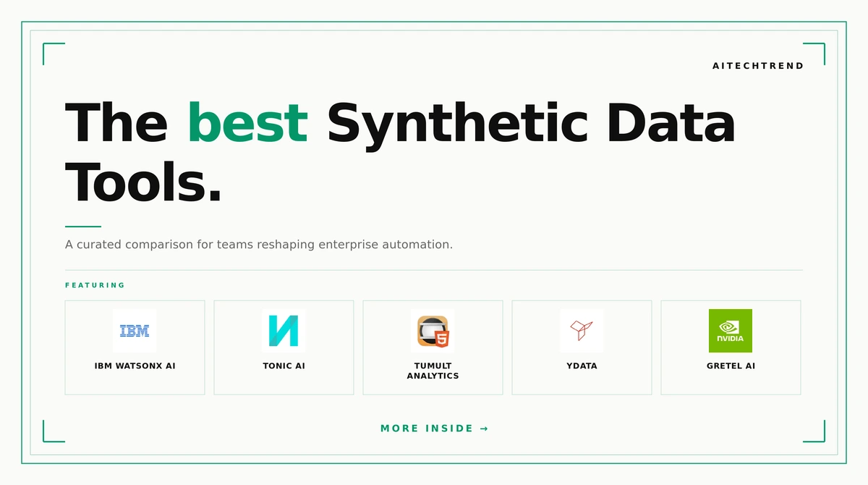Select the GRETEL AI label
The image size is (868, 485).
(731, 366)
